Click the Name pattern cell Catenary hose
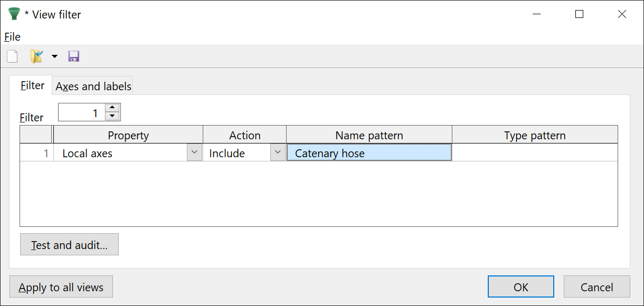Screen dimensions: 644x306 [368, 153]
